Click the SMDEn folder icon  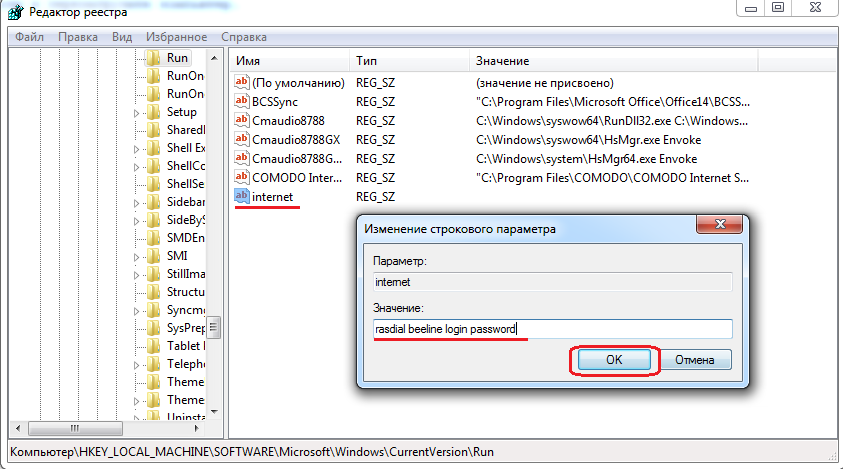click(x=154, y=237)
